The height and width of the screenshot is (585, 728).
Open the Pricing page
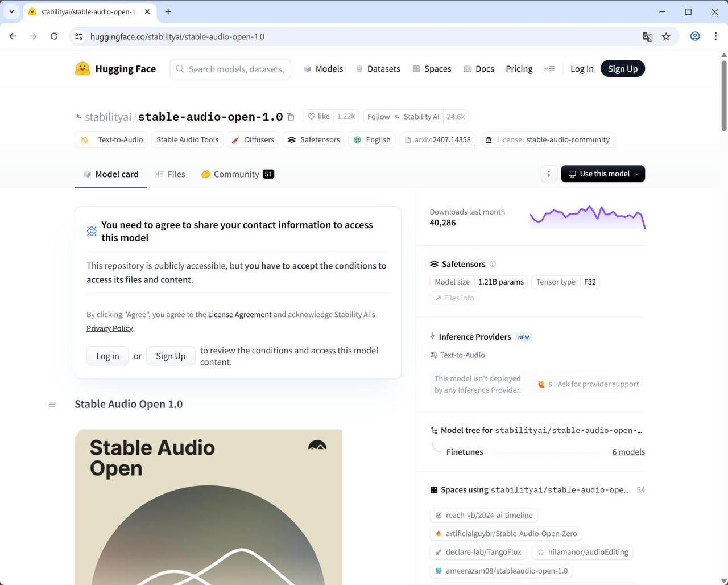pyautogui.click(x=519, y=69)
